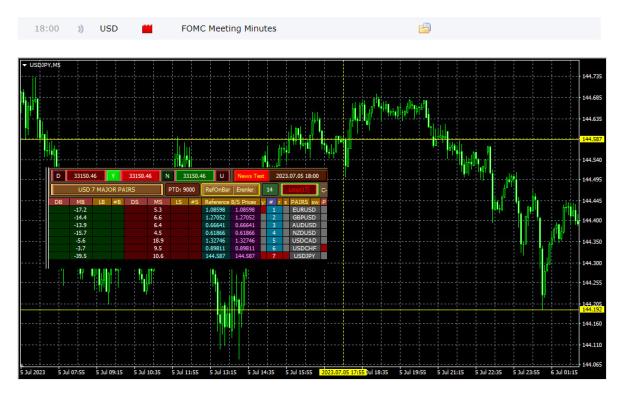Screen dimensions: 625x398
Task: Click the DB column header
Action: 59,202
